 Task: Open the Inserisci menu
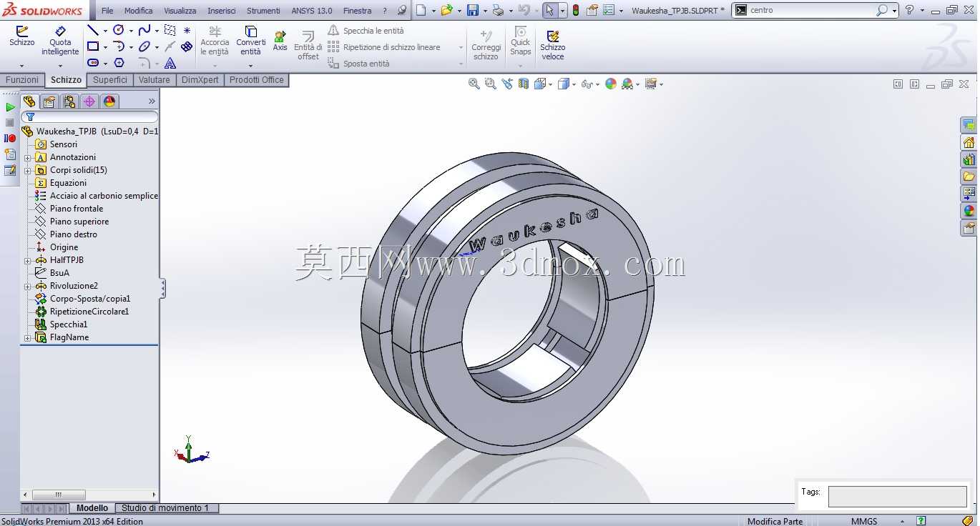click(222, 11)
